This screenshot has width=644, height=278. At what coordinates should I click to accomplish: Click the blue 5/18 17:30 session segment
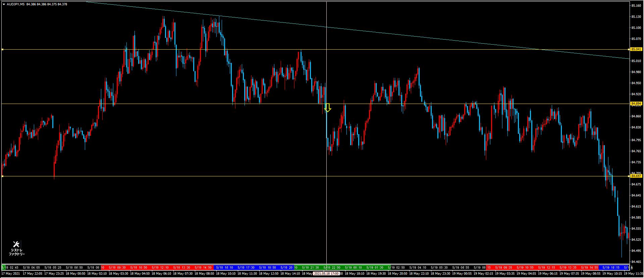(x=246, y=268)
